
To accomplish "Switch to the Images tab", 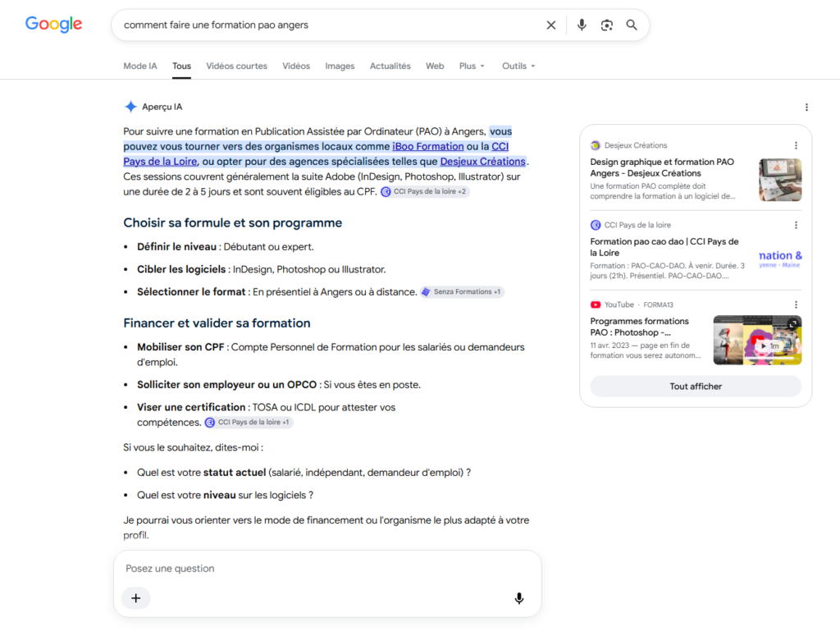I will click(x=340, y=66).
